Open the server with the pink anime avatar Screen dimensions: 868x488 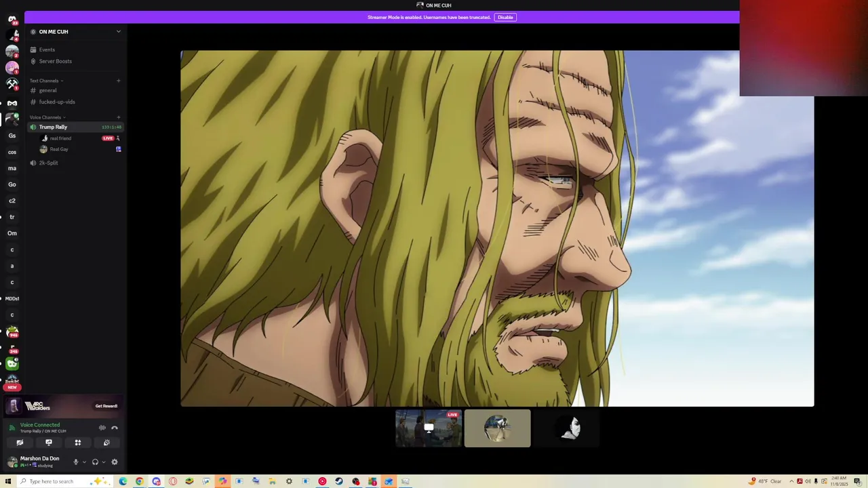[x=12, y=68]
